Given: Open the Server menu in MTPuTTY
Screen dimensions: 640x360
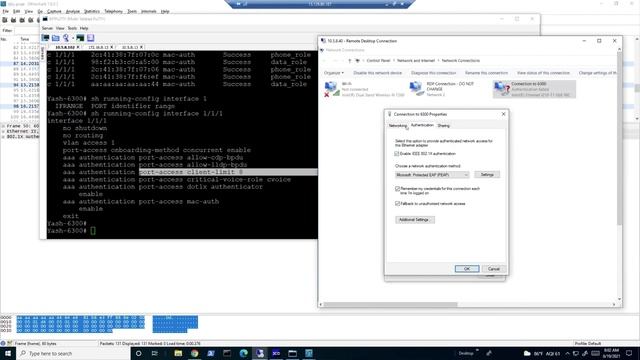Looking at the screenshot, I should [47, 28].
